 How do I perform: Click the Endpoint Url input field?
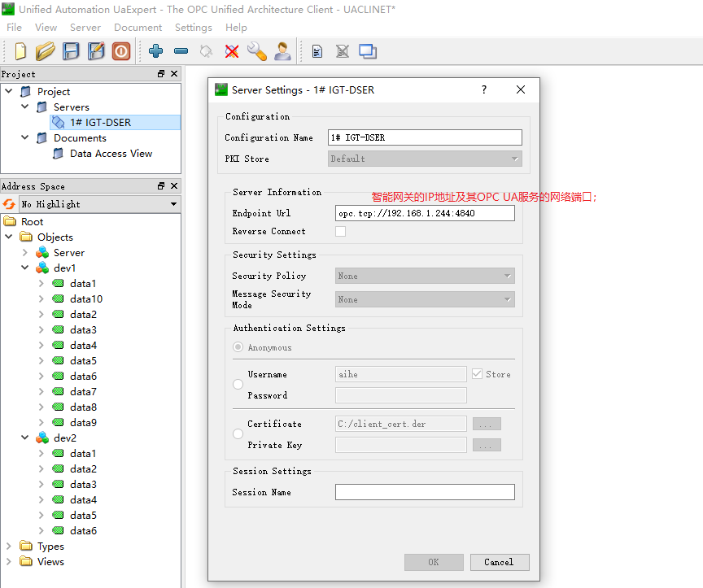pyautogui.click(x=425, y=213)
